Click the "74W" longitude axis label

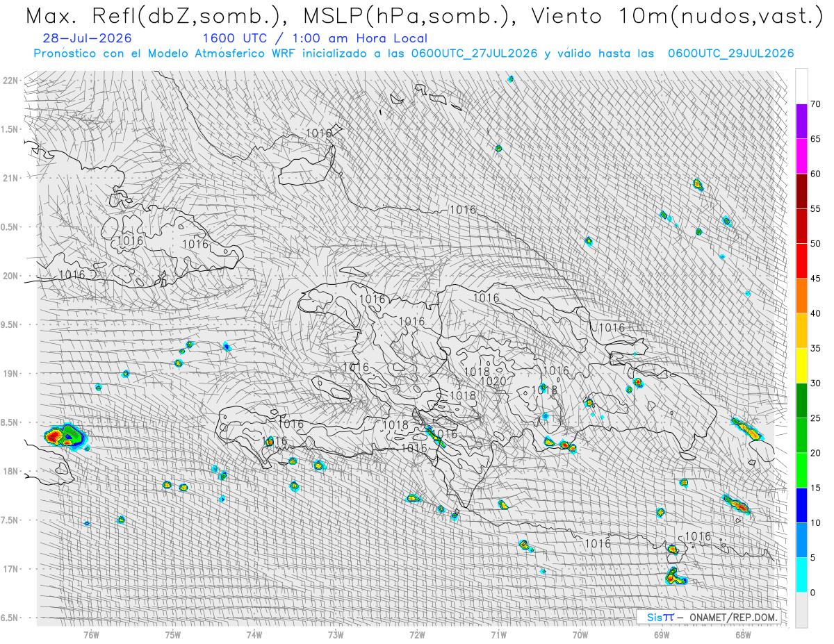coord(254,634)
